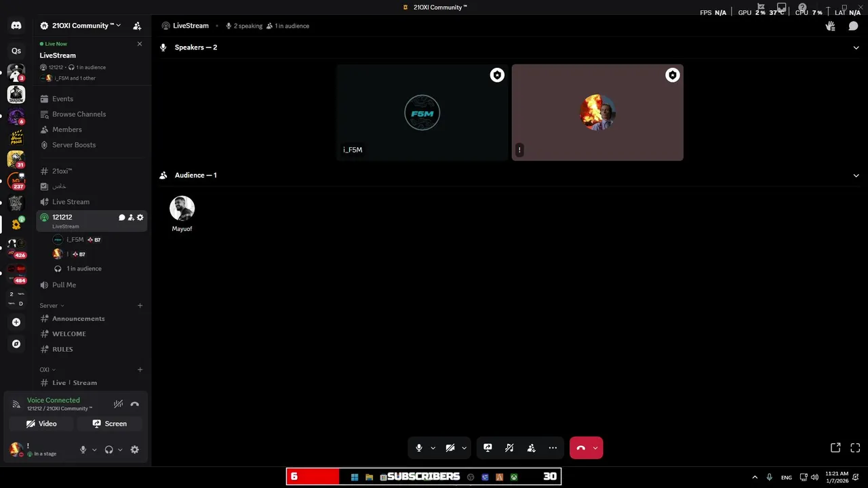Viewport: 868px width, 488px height.
Task: Select i_F5M speaker tile
Action: [x=422, y=113]
